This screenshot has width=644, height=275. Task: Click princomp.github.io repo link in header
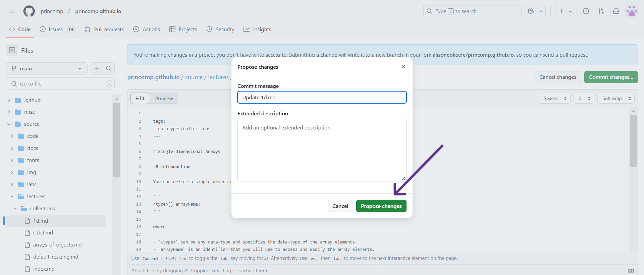point(98,11)
